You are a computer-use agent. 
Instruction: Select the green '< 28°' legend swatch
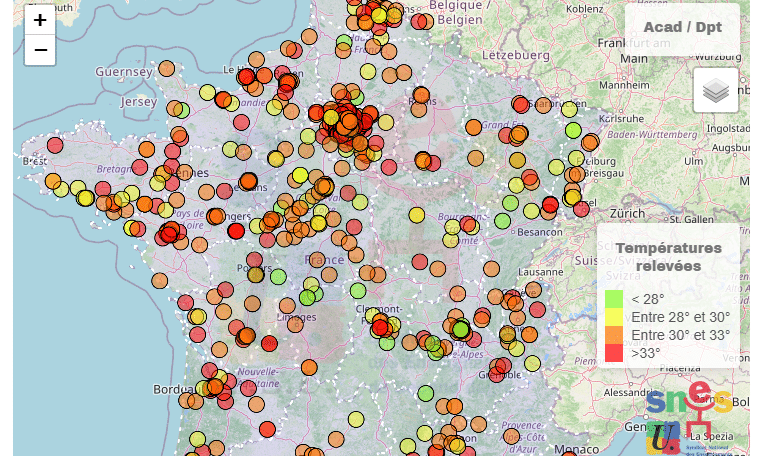614,299
